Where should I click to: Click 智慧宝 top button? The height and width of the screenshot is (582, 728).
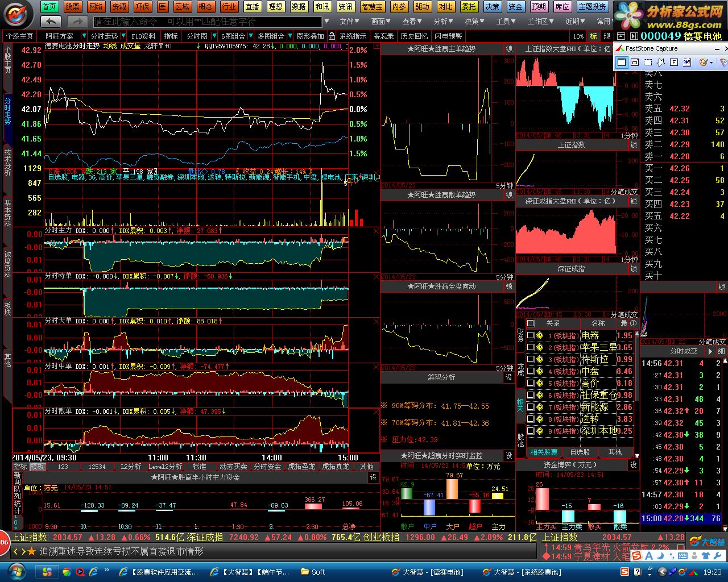point(372,6)
